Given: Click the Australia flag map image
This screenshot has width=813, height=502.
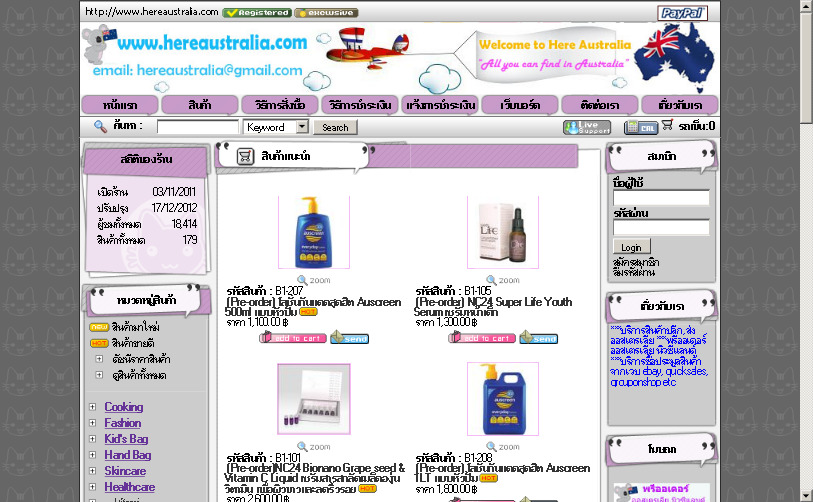Looking at the screenshot, I should 674,57.
